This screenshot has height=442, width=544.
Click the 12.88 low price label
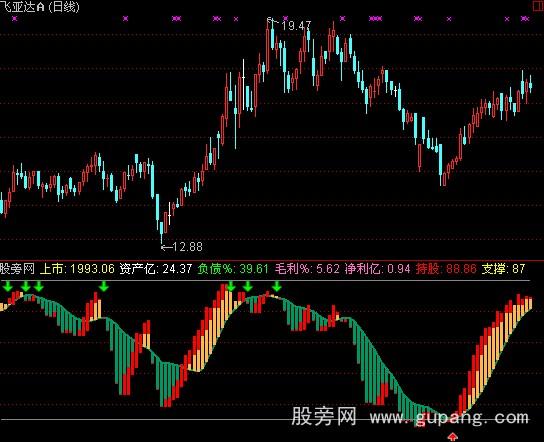click(x=187, y=247)
